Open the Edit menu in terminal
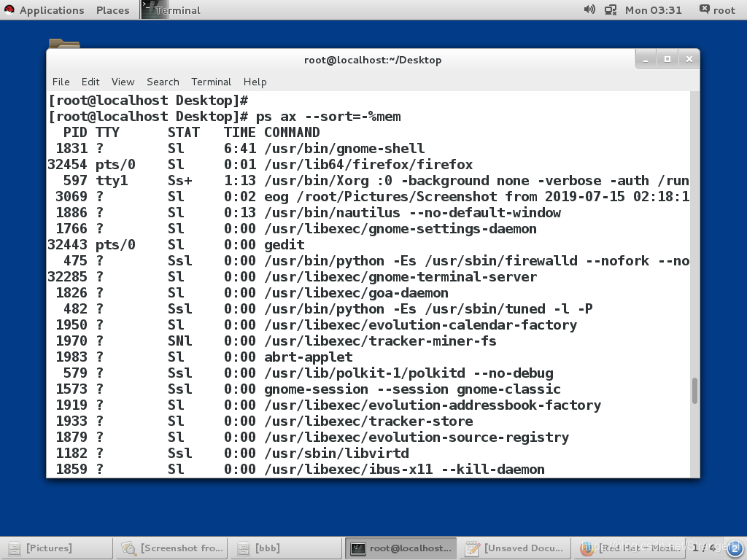This screenshot has width=747, height=560. (90, 82)
